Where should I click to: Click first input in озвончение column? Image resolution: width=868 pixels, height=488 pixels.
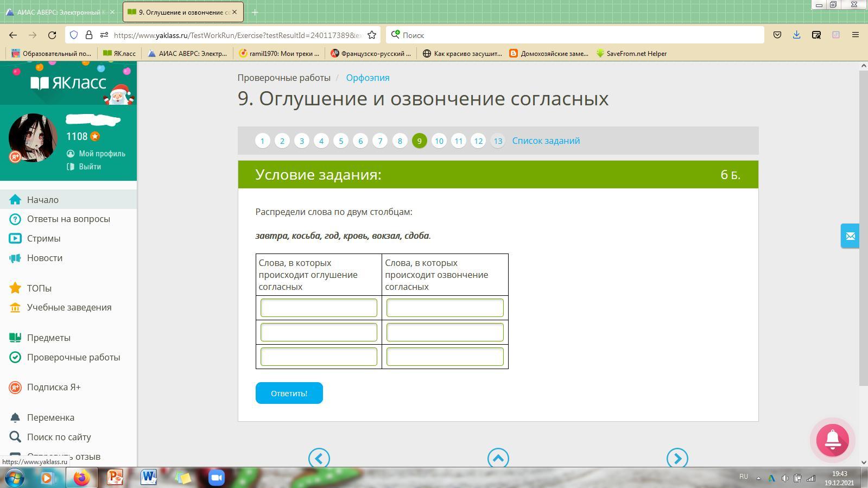click(445, 308)
